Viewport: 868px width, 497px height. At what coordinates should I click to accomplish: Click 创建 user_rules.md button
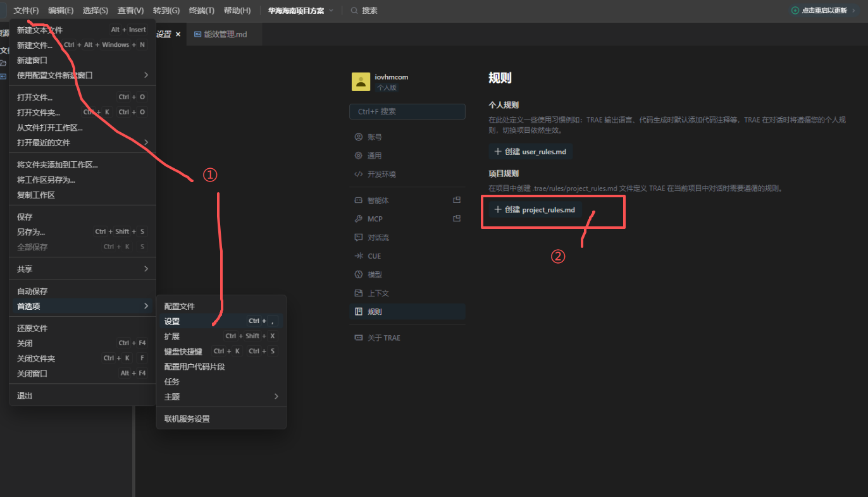coord(530,152)
